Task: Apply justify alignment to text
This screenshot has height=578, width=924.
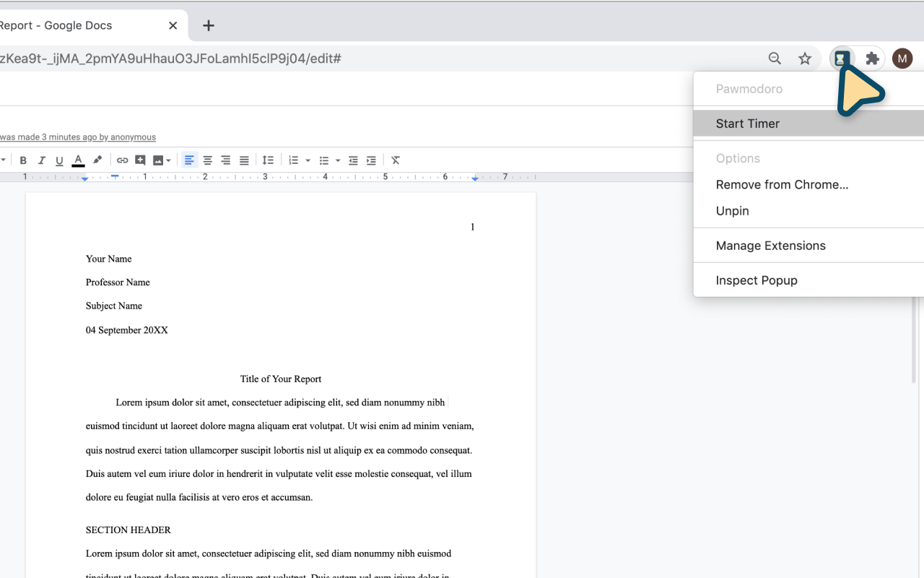Action: coord(244,160)
